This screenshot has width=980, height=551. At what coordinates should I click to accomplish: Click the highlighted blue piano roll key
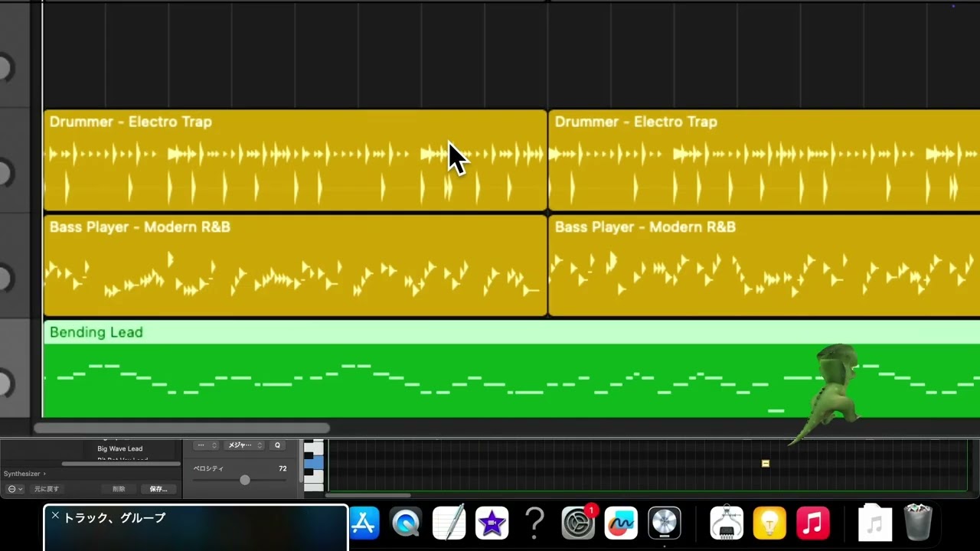pyautogui.click(x=314, y=463)
